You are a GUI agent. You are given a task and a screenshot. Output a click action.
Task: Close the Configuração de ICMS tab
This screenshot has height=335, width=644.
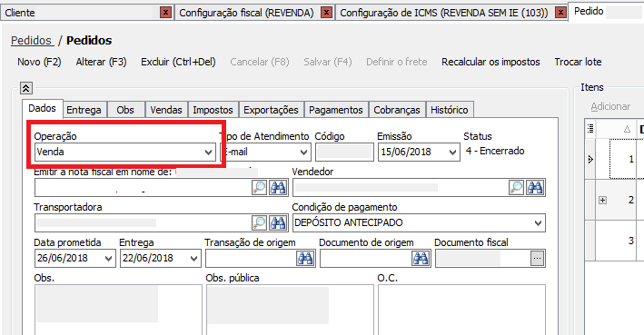[560, 13]
